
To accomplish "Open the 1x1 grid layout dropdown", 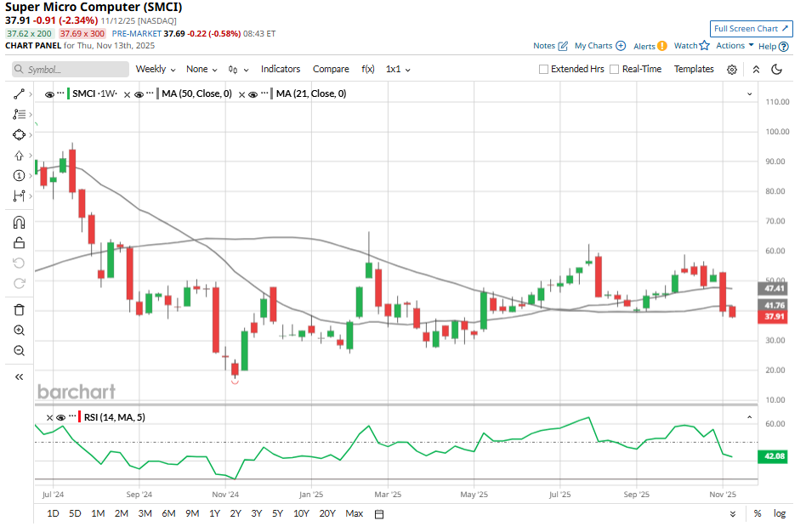I will click(x=399, y=70).
